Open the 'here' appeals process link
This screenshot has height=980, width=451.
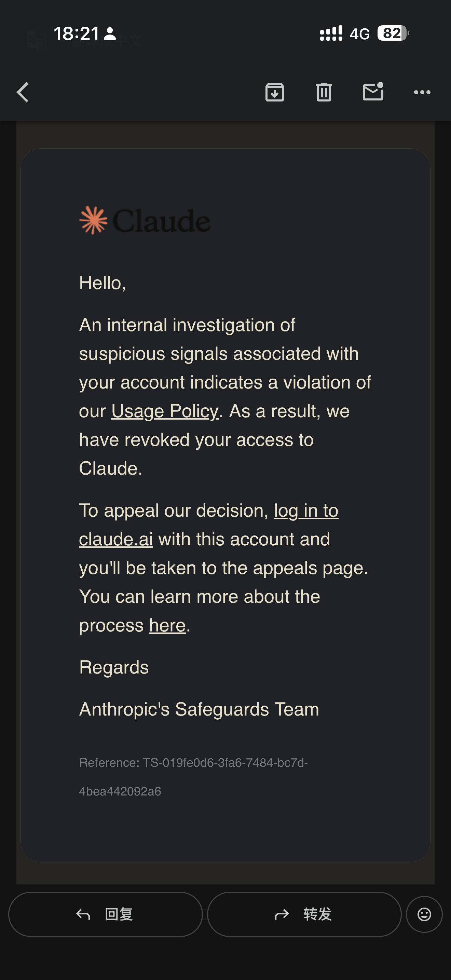167,625
